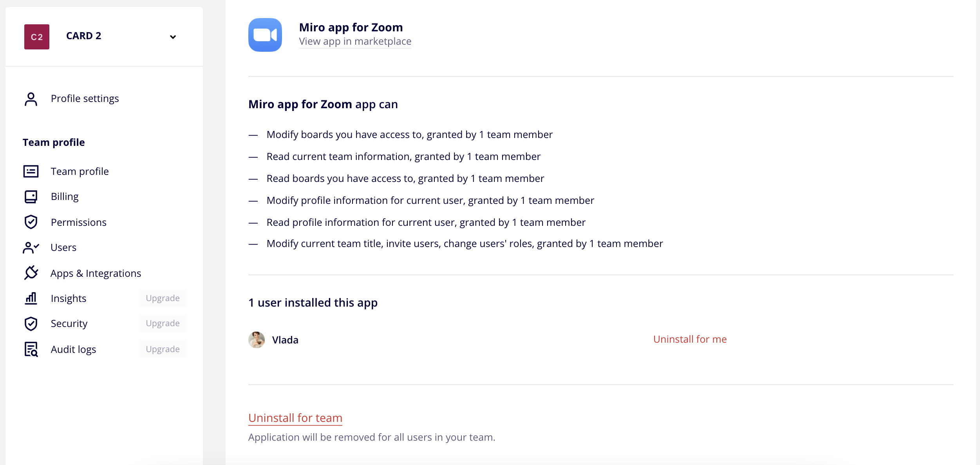Click Vlada's profile avatar
The height and width of the screenshot is (465, 980).
click(257, 340)
